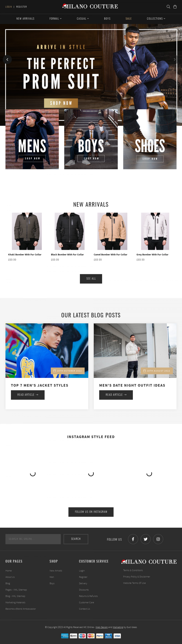Visit the Facebook page via footer icon
Screen dimensions: 182x644
tap(133, 539)
